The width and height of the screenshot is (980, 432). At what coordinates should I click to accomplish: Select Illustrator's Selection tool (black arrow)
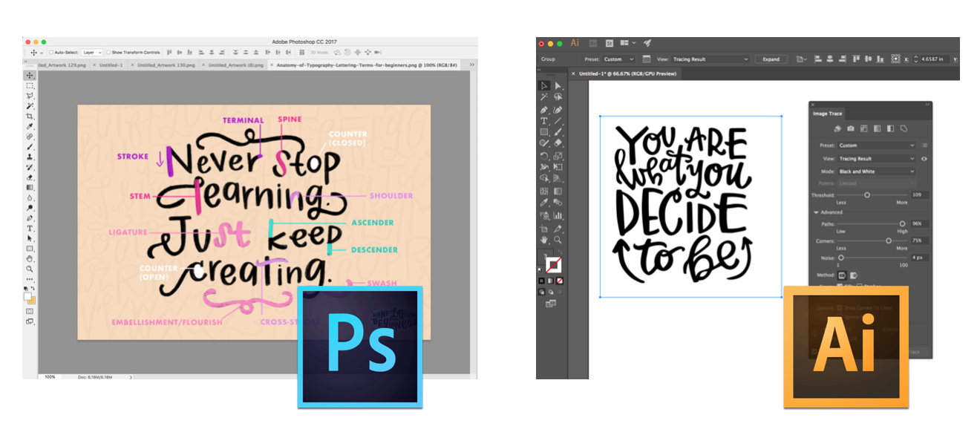tap(543, 86)
